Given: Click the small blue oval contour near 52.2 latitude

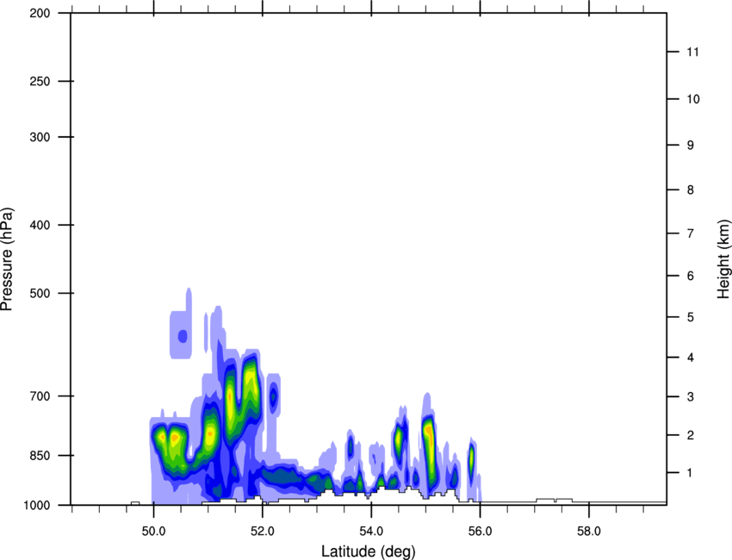Looking at the screenshot, I should (274, 397).
